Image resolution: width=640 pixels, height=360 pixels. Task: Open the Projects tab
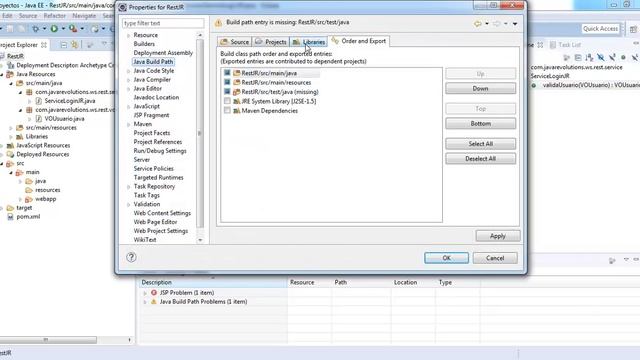point(271,42)
